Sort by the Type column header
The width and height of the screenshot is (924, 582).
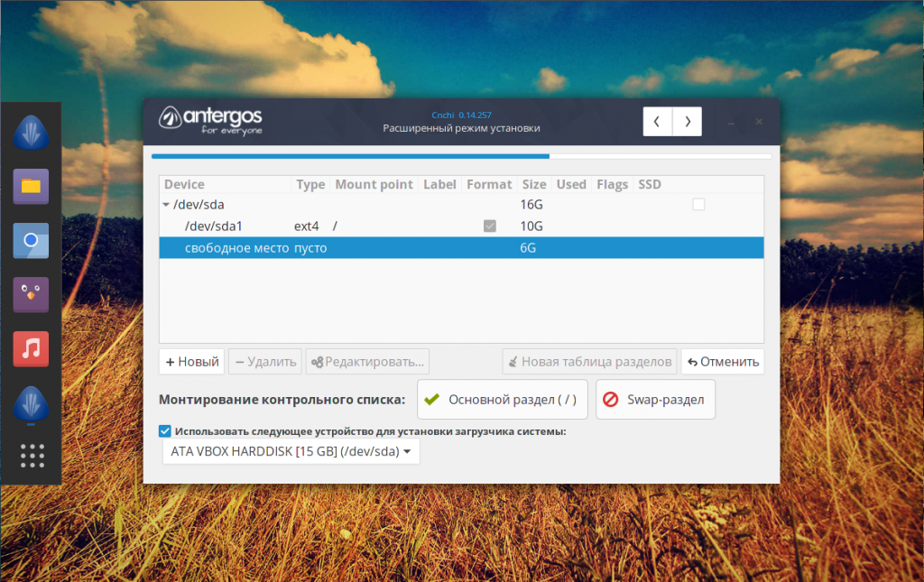(310, 184)
